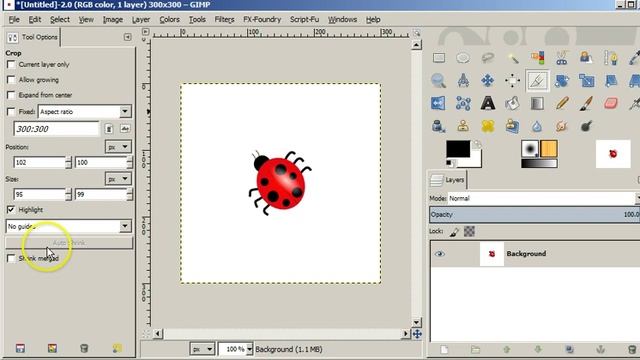Select the Rotate tool
The image size is (640, 360).
(562, 80)
